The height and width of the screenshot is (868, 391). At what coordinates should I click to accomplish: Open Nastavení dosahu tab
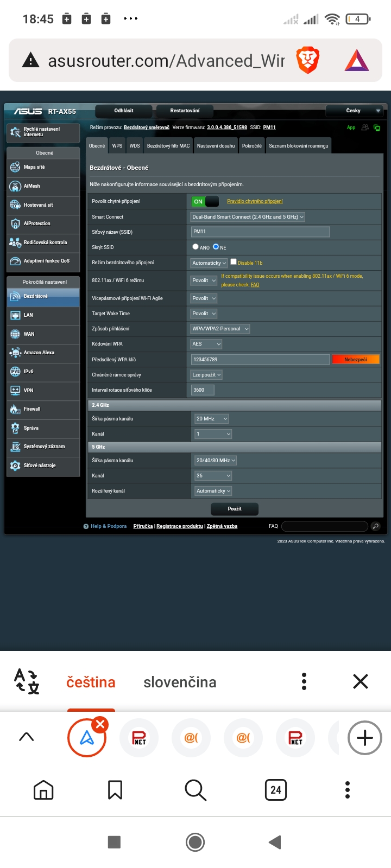(x=216, y=146)
